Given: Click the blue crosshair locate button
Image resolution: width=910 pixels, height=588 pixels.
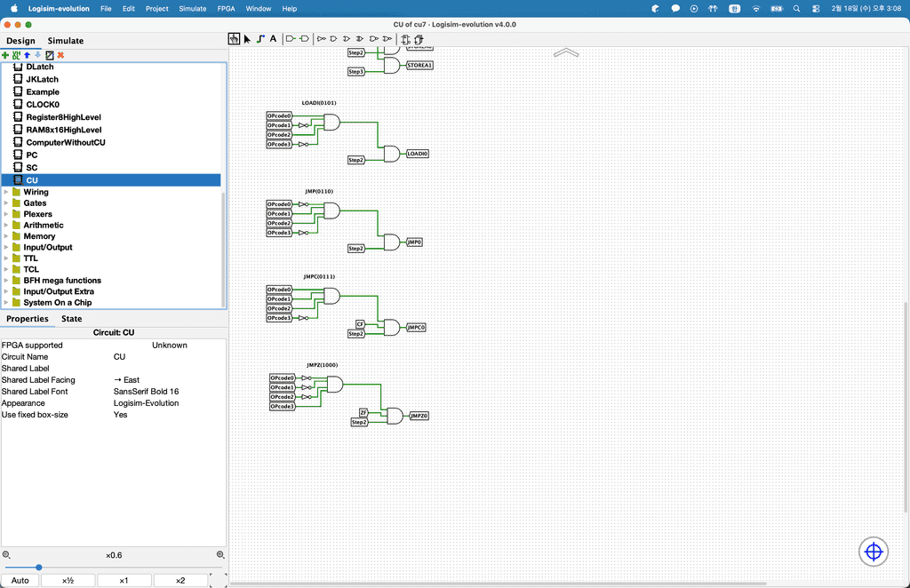Looking at the screenshot, I should point(873,552).
